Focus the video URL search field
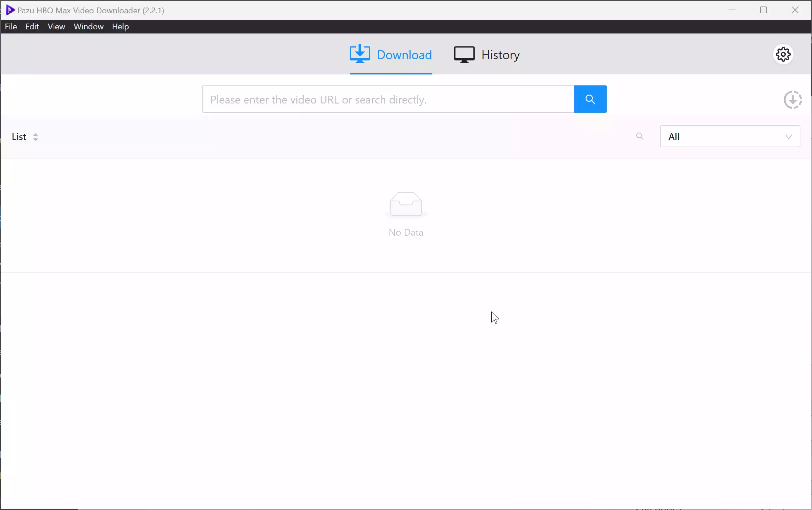 pos(388,99)
